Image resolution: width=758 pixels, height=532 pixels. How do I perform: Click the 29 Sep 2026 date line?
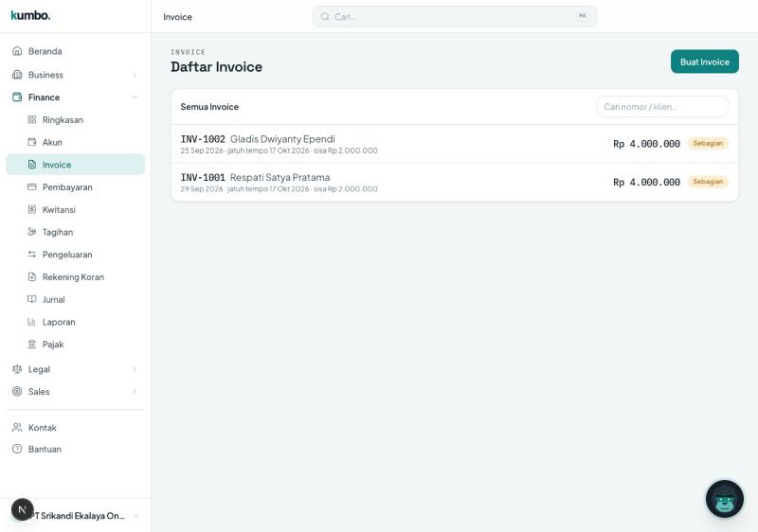tap(279, 188)
